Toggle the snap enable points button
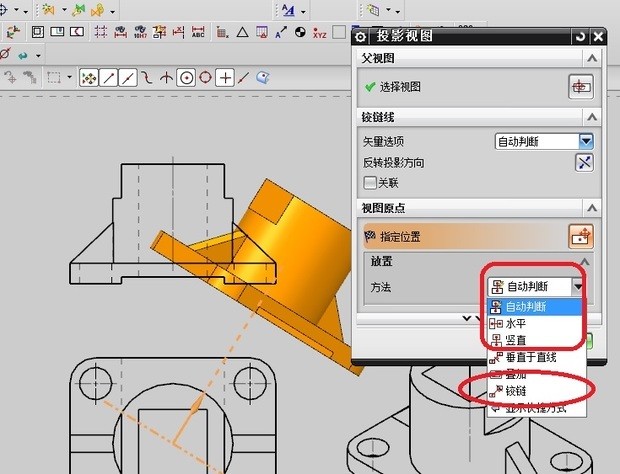This screenshot has width=620, height=474. (x=88, y=76)
